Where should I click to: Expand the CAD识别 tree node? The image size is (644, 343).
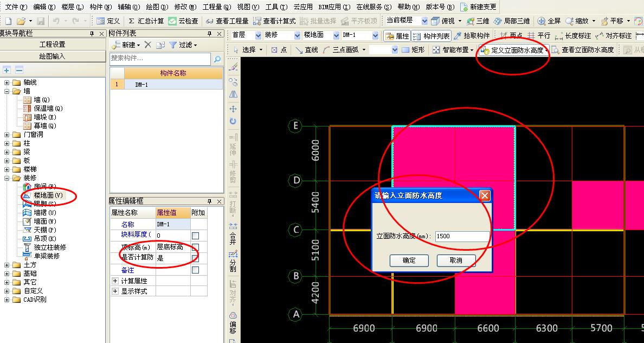pos(7,300)
